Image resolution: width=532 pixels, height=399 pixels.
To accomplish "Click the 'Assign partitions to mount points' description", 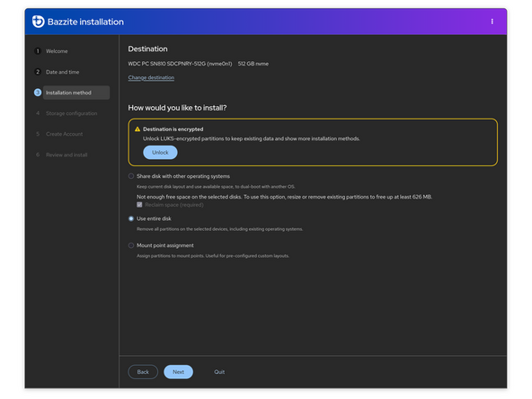I will [213, 256].
